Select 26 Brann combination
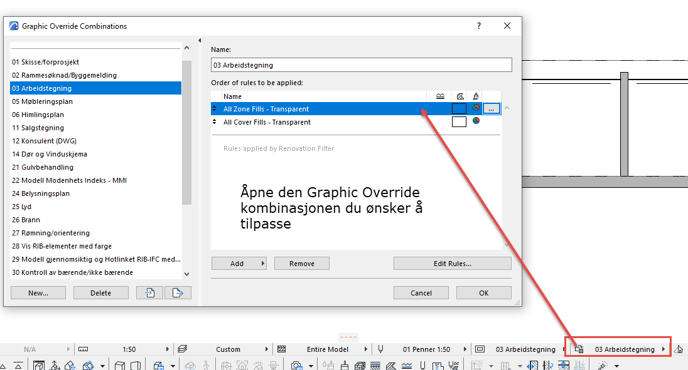The image size is (688, 370). pos(96,220)
